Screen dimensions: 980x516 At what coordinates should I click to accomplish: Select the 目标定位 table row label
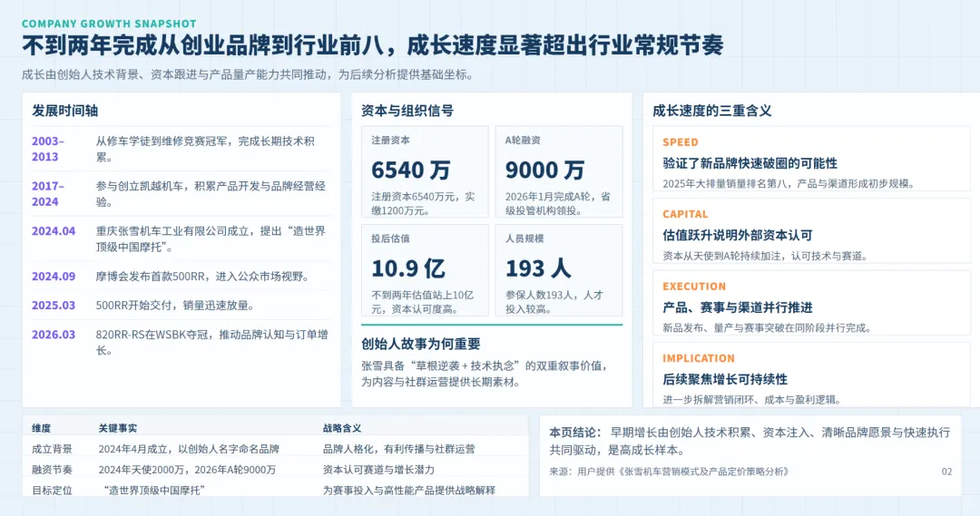click(x=52, y=491)
